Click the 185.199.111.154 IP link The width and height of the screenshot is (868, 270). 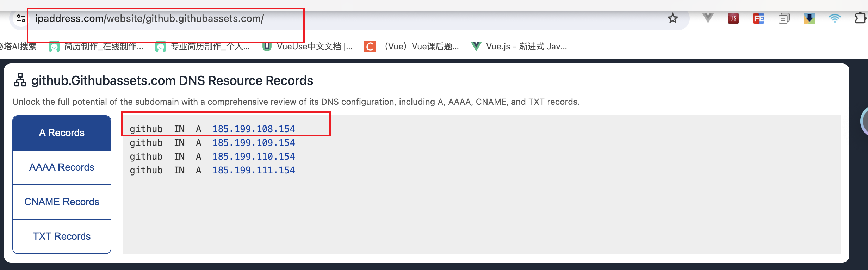point(254,170)
